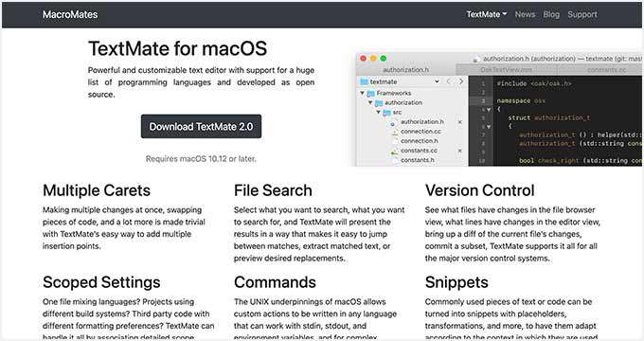This screenshot has width=644, height=341.
Task: Select constants.h in file tree
Action: click(418, 160)
